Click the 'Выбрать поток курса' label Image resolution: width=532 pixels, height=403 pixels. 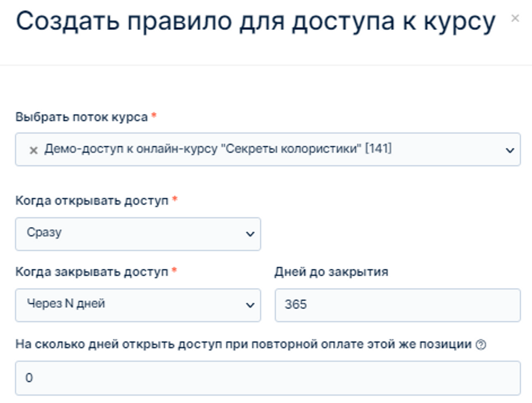81,117
